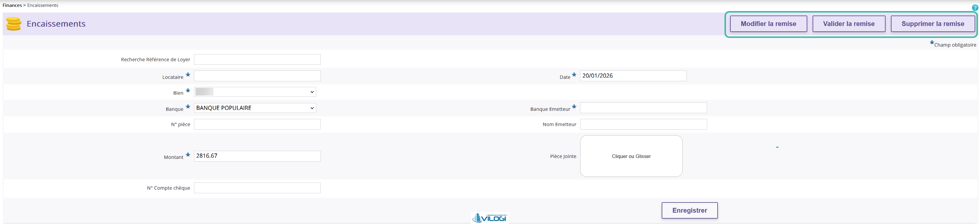Click the N° Compte chèque field
This screenshot has width=980, height=224.
[x=257, y=188]
